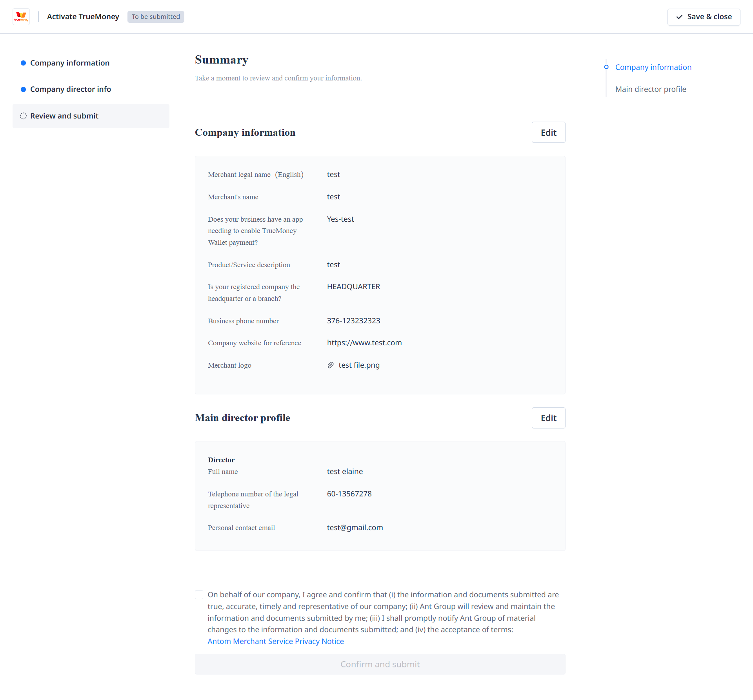
Task: Open Company information step in sidebar
Action: pos(70,63)
